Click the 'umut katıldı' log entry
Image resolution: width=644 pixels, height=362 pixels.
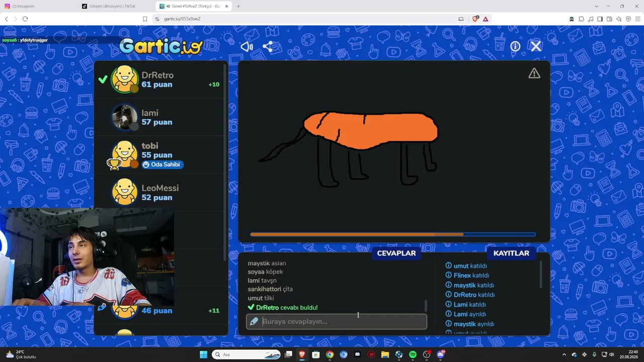pyautogui.click(x=466, y=266)
